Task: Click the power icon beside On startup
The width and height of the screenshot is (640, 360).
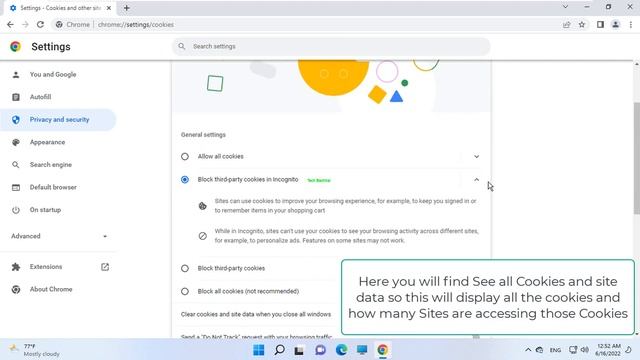Action: click(16, 210)
